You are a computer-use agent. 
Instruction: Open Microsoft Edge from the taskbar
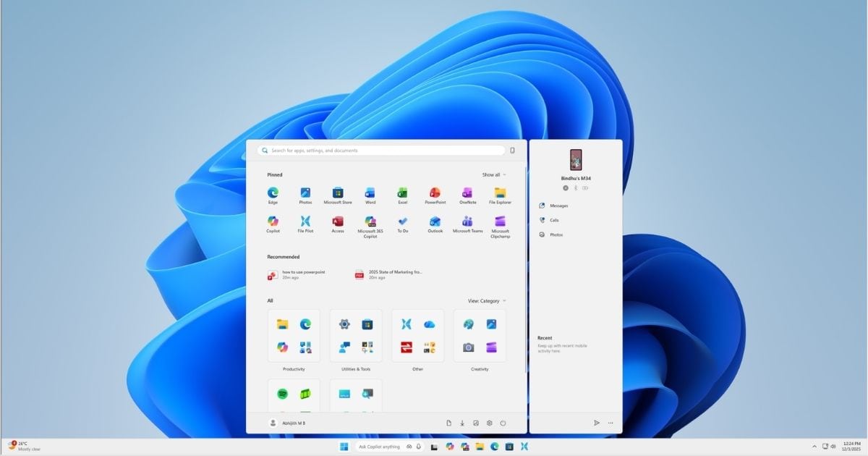tap(495, 447)
